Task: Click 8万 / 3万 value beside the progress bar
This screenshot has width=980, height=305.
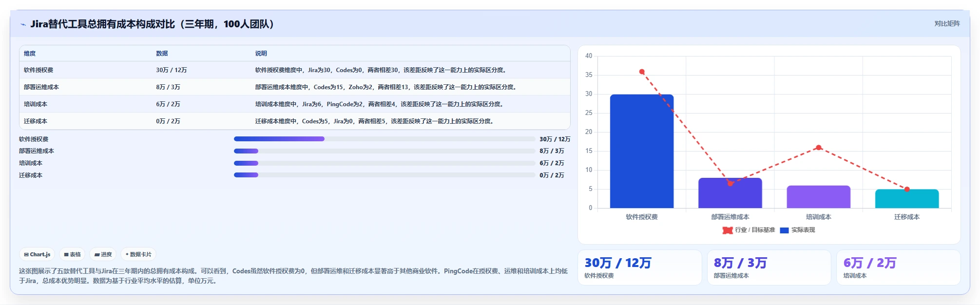Action: [x=552, y=151]
